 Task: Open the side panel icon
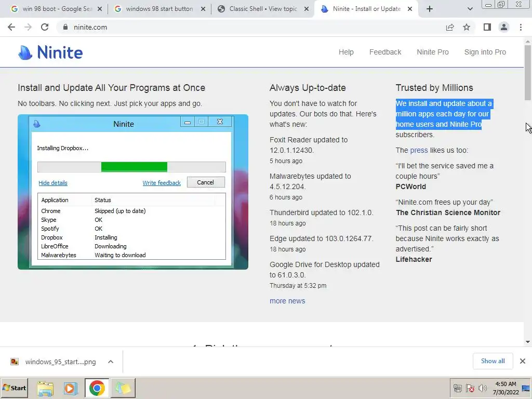487,27
